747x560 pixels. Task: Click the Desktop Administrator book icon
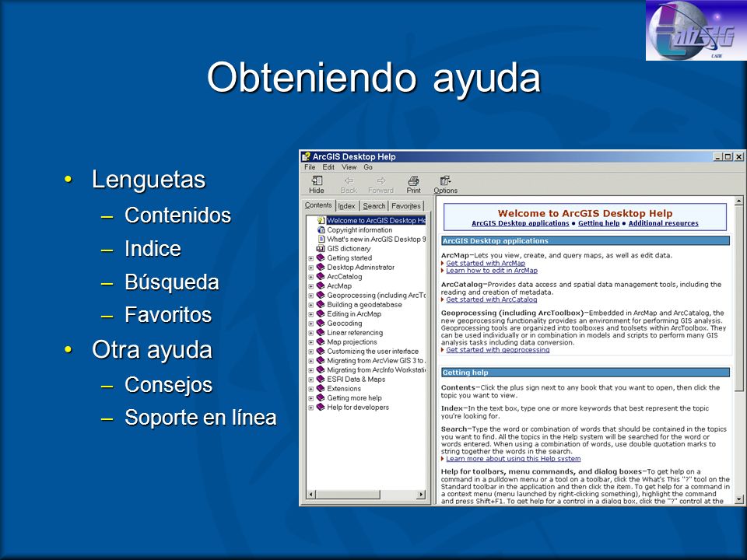[x=321, y=267]
